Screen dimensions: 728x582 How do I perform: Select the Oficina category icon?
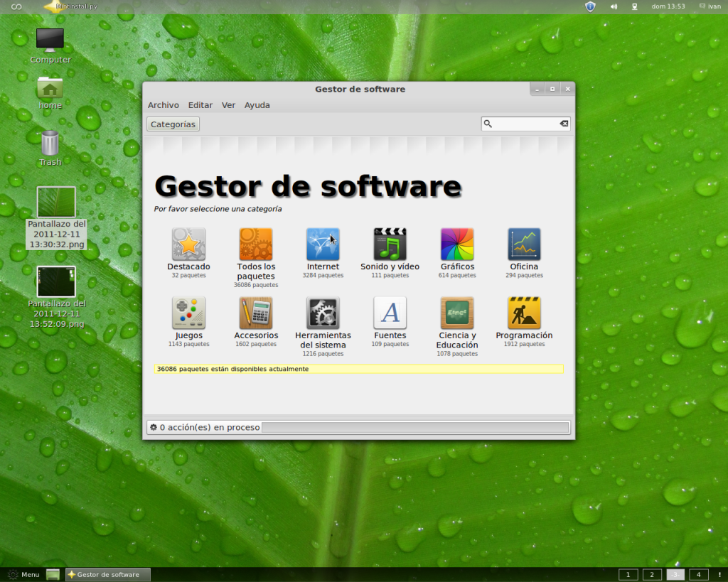(x=524, y=242)
